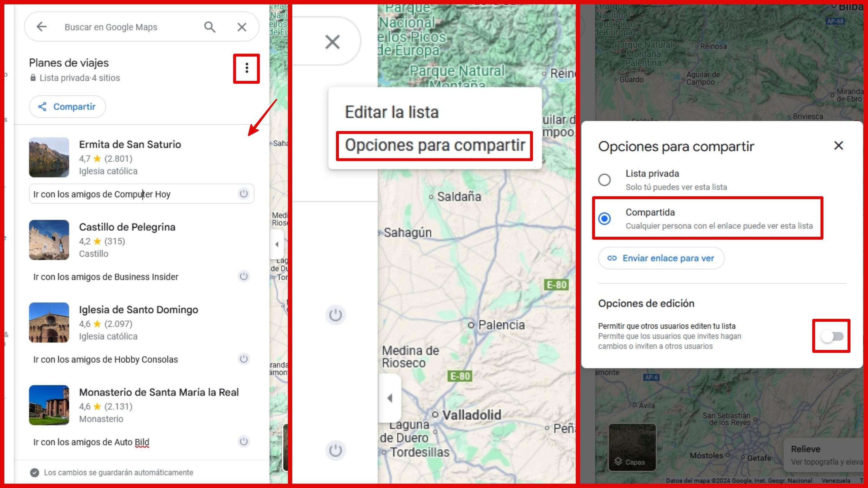Select 'Editar la lista' menu entry
This screenshot has width=868, height=488.
pos(392,112)
